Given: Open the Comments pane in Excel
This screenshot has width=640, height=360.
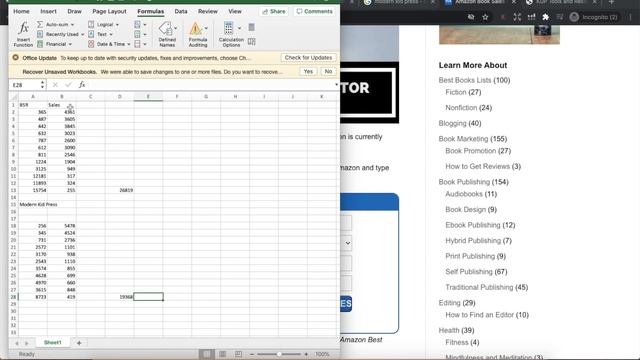Looking at the screenshot, I should [x=314, y=11].
